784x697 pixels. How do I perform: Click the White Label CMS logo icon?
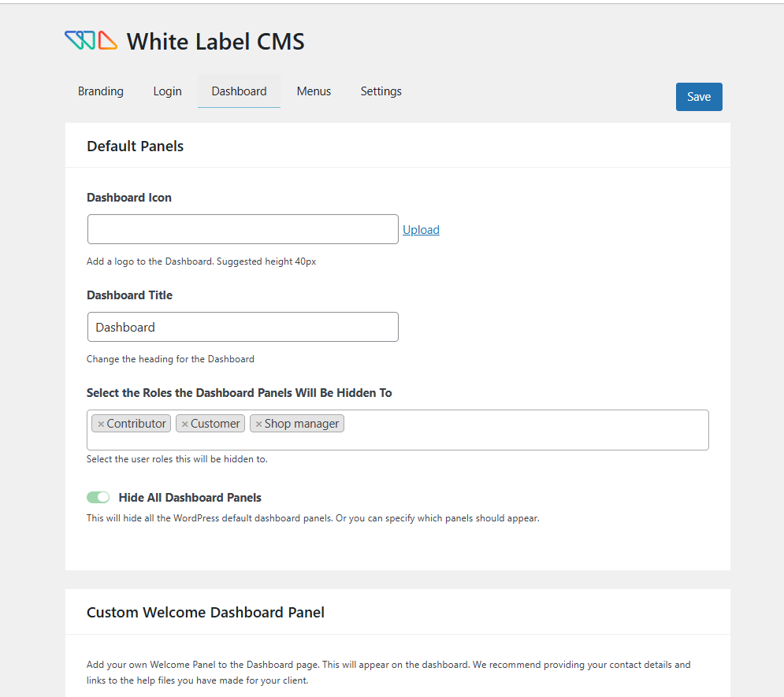[x=91, y=41]
